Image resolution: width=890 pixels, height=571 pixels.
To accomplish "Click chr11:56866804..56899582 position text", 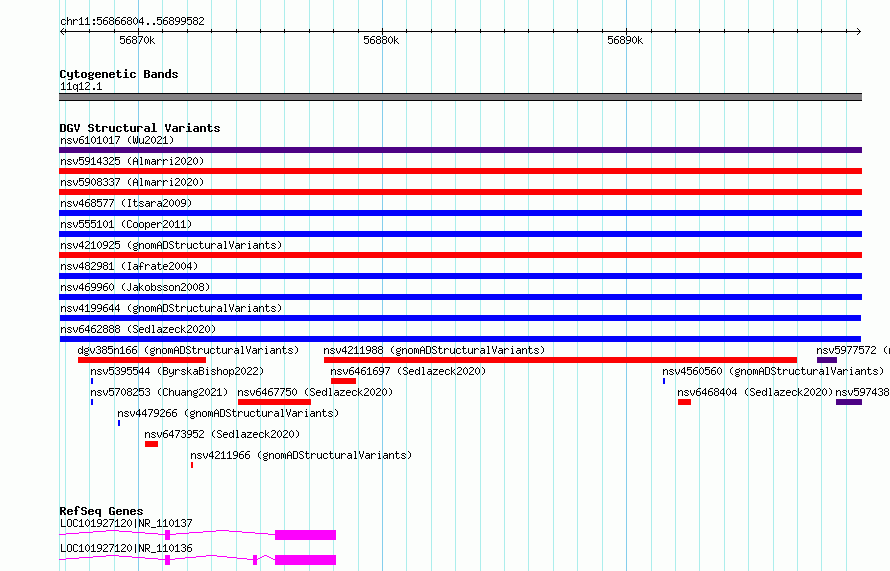I will tap(132, 21).
